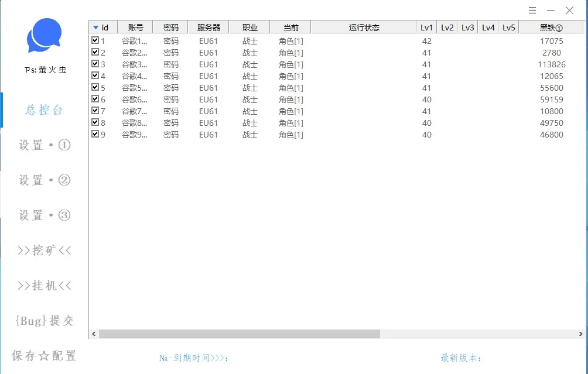Sort by the id column header
The width and height of the screenshot is (588, 374).
pyautogui.click(x=103, y=28)
